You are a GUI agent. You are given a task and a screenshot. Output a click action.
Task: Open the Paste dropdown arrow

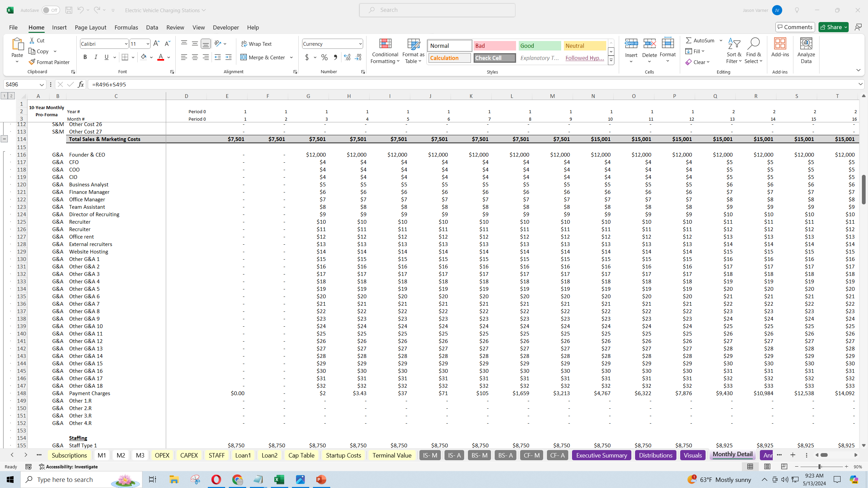17,62
